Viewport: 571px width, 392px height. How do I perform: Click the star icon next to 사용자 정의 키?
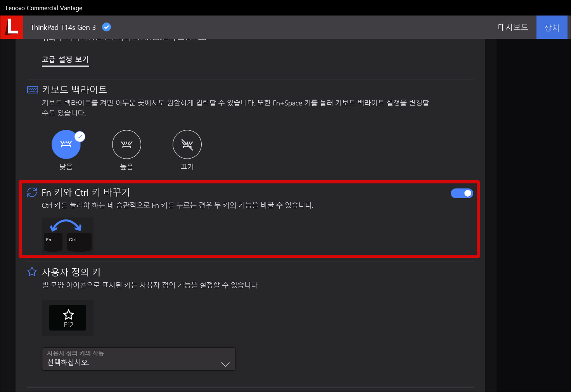pyautogui.click(x=32, y=272)
